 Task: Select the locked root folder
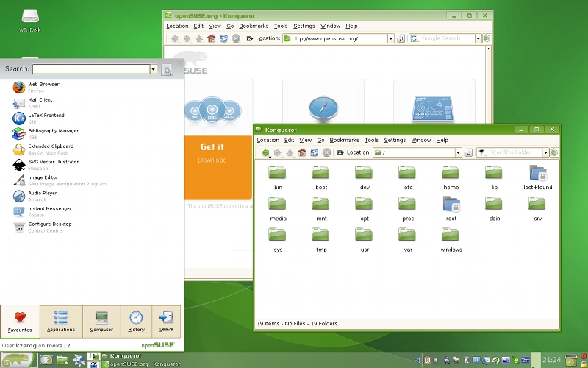coord(451,208)
